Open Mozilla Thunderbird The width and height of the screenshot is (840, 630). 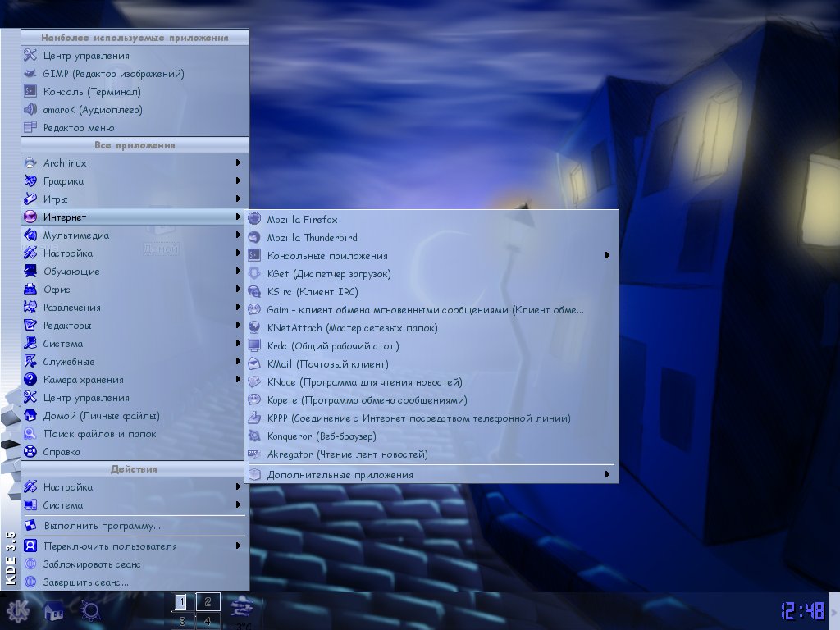point(312,237)
